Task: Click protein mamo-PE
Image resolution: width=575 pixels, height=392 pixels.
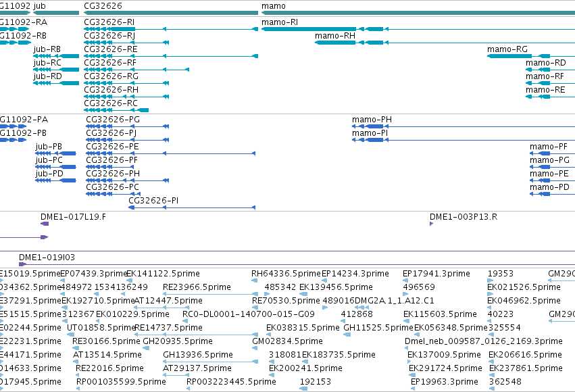Action: click(x=549, y=174)
